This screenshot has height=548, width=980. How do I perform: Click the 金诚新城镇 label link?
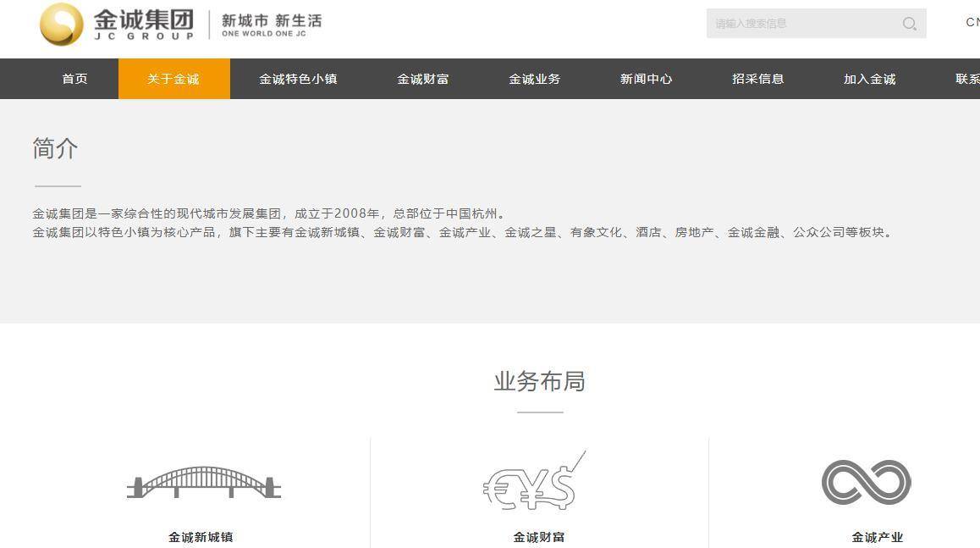coord(201,536)
